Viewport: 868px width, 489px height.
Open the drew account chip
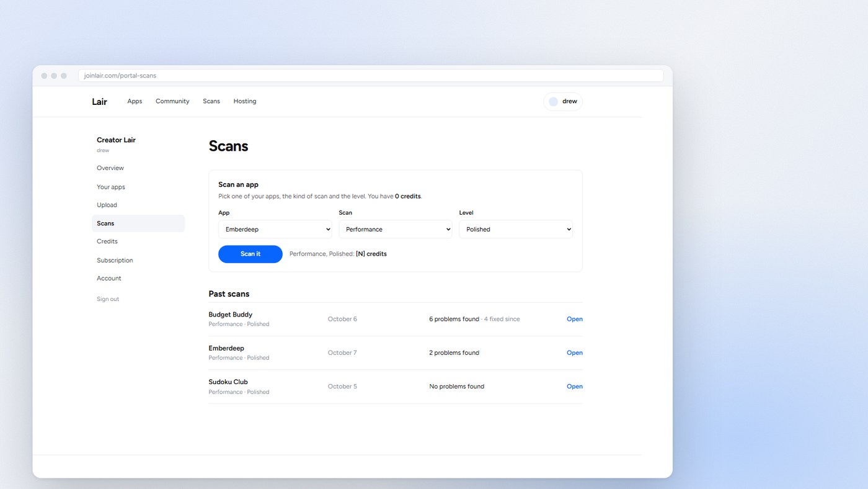click(x=563, y=102)
